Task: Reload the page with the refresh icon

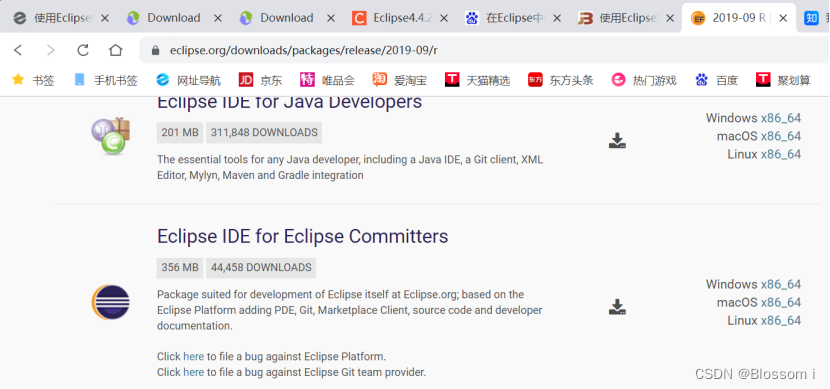Action: tap(83, 50)
